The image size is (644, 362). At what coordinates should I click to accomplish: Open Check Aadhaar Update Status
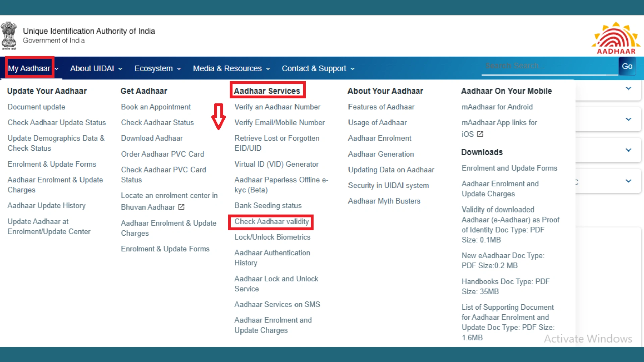57,123
